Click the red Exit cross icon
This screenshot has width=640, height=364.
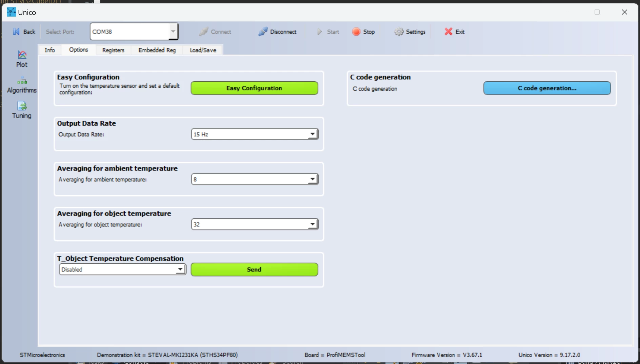click(x=448, y=32)
